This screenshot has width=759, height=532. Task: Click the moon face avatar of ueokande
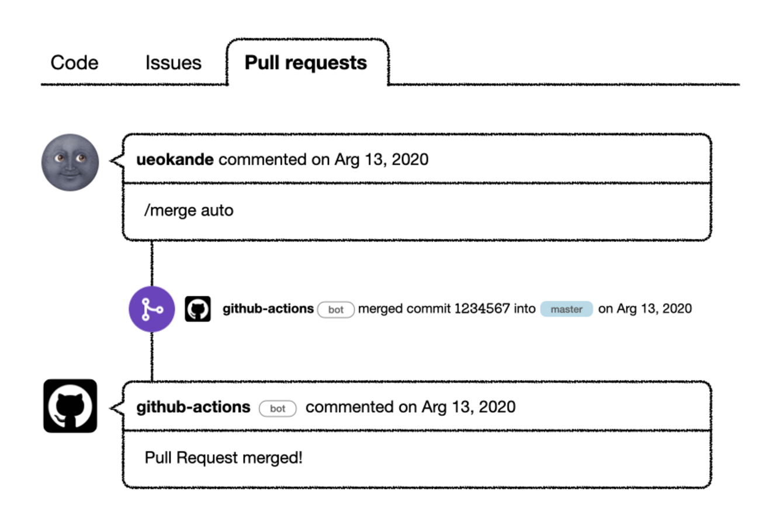(70, 162)
